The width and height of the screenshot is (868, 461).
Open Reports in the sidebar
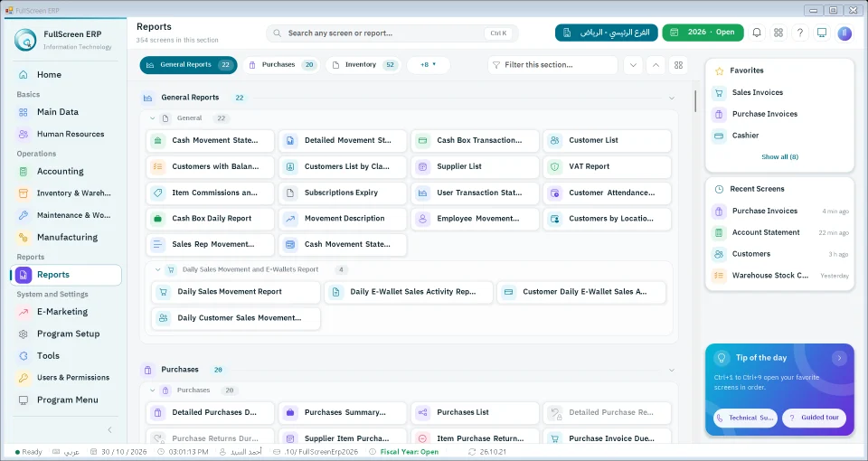click(66, 275)
